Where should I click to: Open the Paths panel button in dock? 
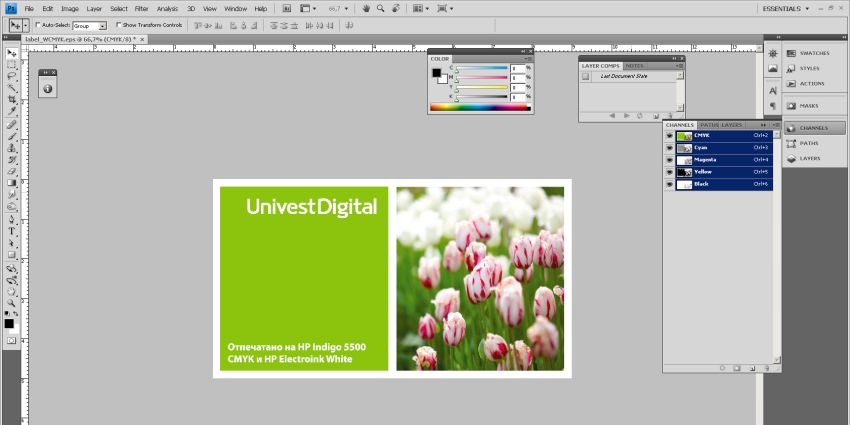click(814, 143)
